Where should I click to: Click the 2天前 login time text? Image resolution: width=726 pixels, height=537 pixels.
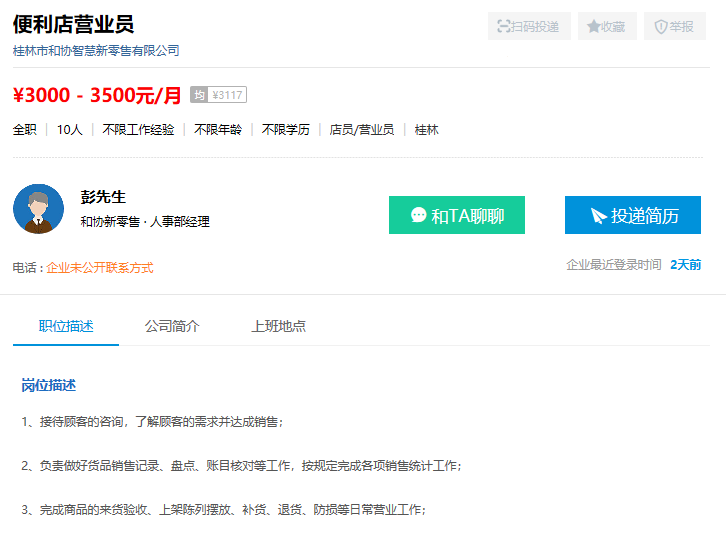686,265
